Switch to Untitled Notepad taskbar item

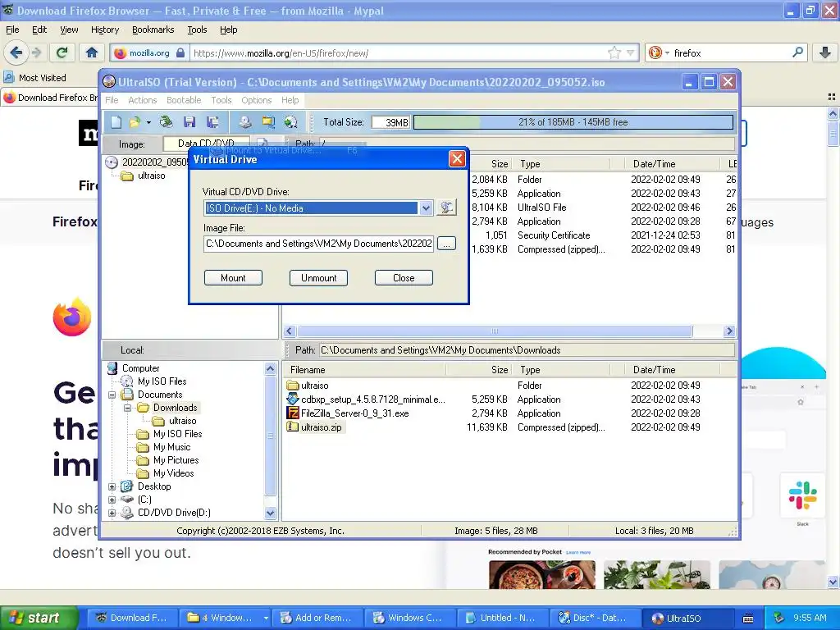(502, 618)
